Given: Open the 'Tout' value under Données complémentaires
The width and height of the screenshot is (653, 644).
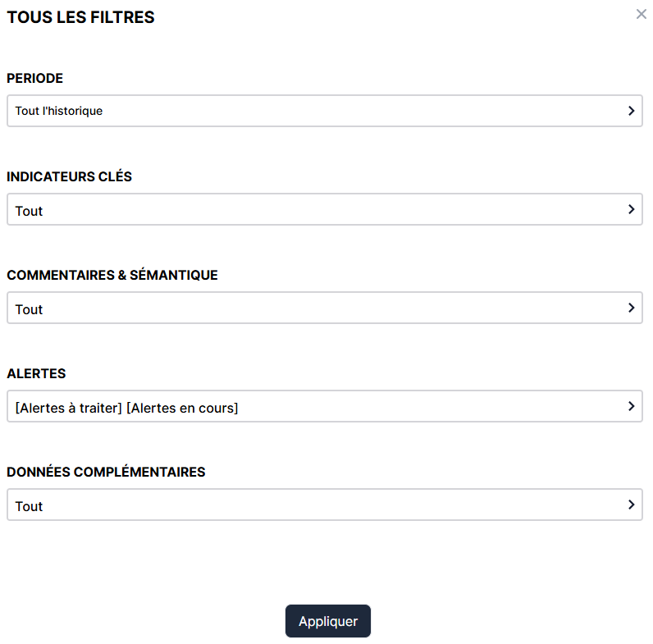Looking at the screenshot, I should (x=29, y=506).
